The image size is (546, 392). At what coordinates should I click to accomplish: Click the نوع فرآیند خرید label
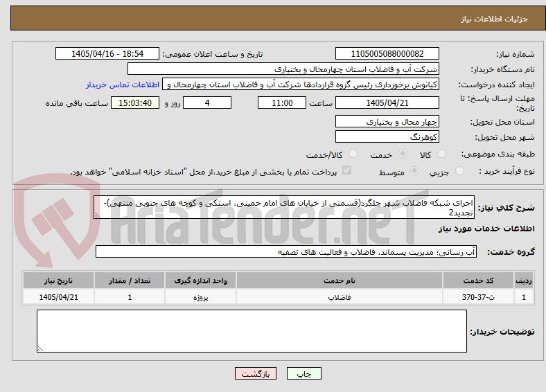507,171
